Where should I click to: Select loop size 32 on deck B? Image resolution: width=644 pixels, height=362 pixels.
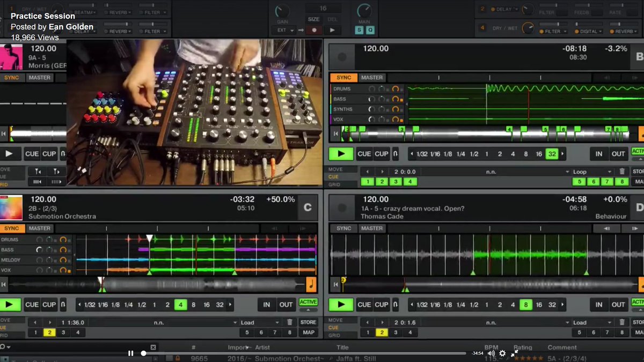[552, 154]
